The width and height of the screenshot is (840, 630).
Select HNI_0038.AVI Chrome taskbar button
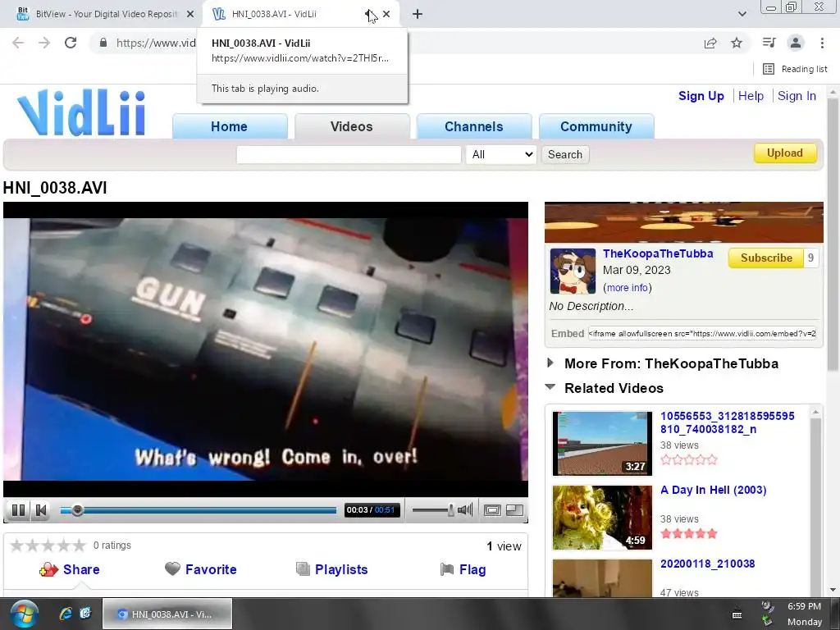tap(167, 614)
